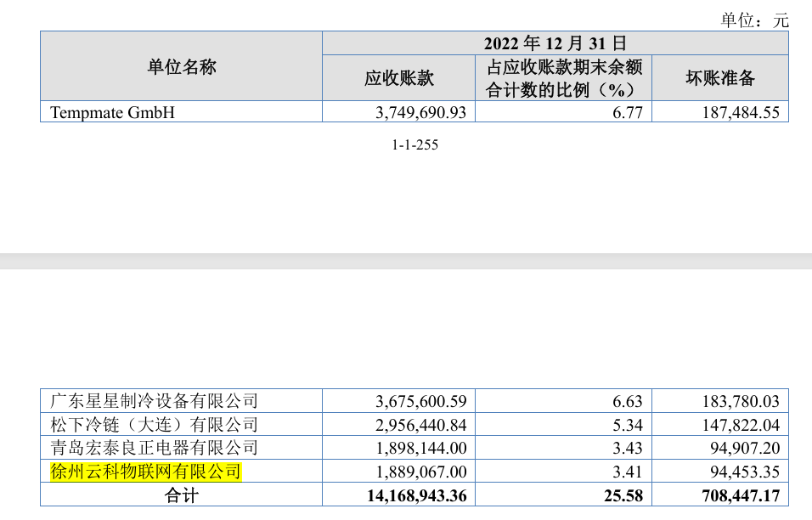Click the value 2,956,440.84
Viewport: 812px width, 520px height.
[421, 425]
